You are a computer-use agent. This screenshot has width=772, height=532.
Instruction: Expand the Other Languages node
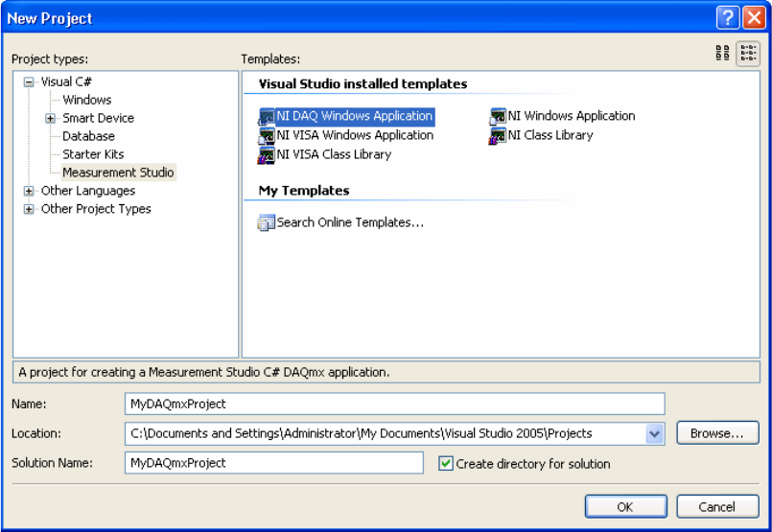29,191
